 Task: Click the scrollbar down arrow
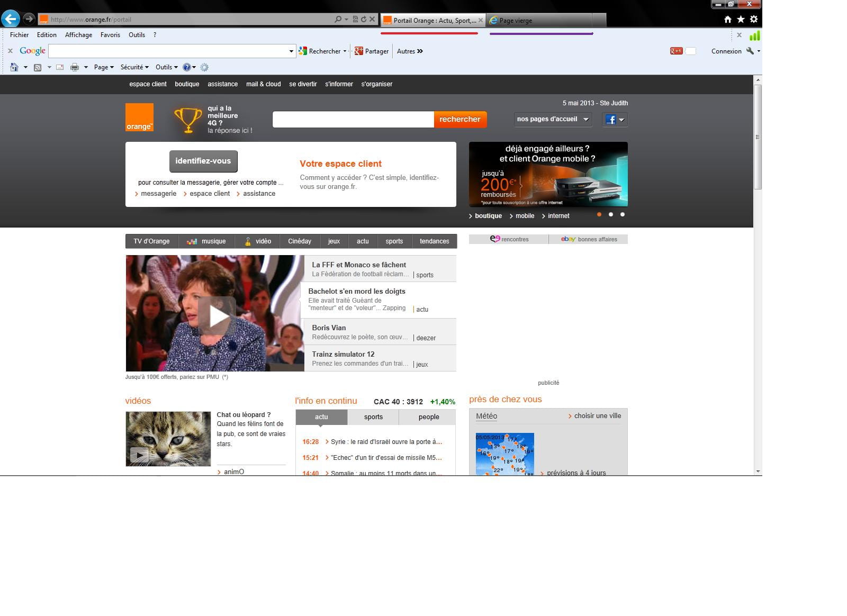(x=758, y=471)
